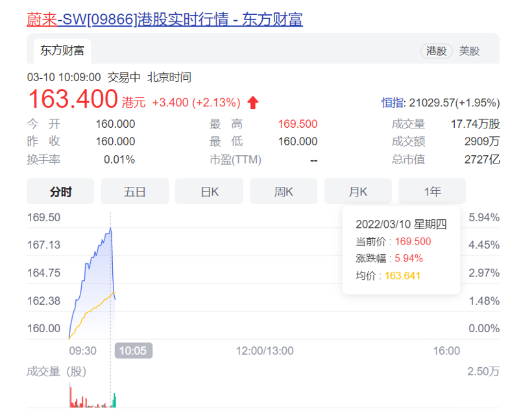Click the 昨收 value 160.000
Viewport: 532px width, 412px height.
tap(115, 141)
